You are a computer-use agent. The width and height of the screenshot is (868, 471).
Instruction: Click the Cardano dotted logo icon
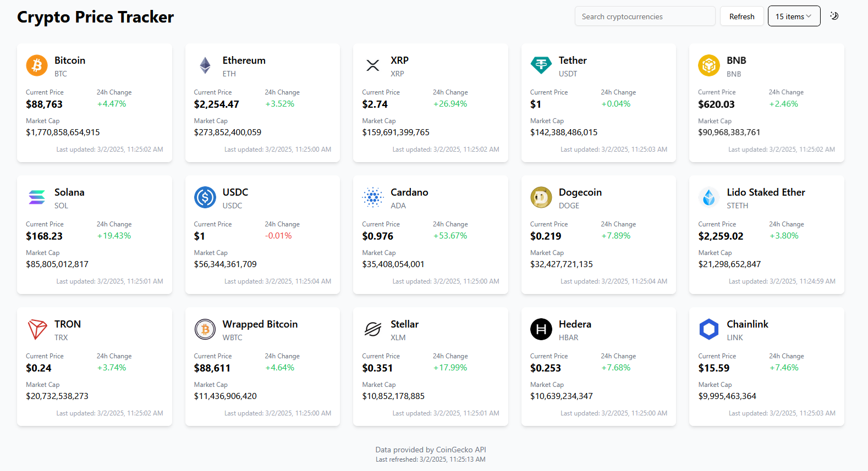click(x=373, y=197)
